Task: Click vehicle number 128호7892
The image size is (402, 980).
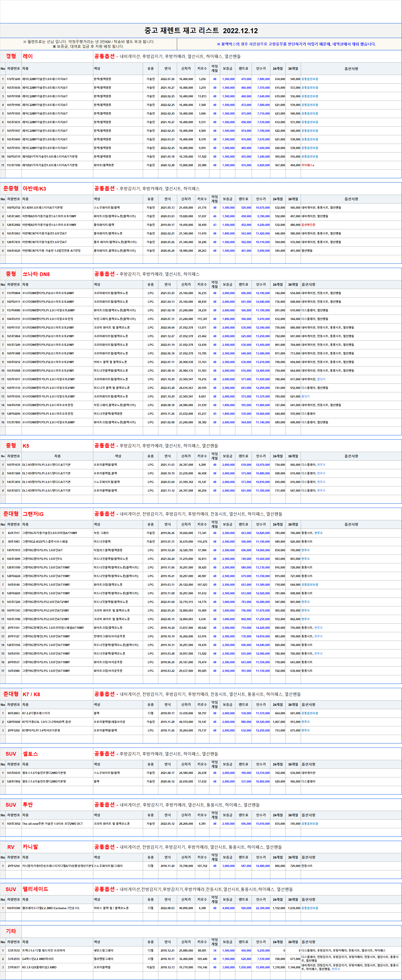Action: (x=13, y=782)
